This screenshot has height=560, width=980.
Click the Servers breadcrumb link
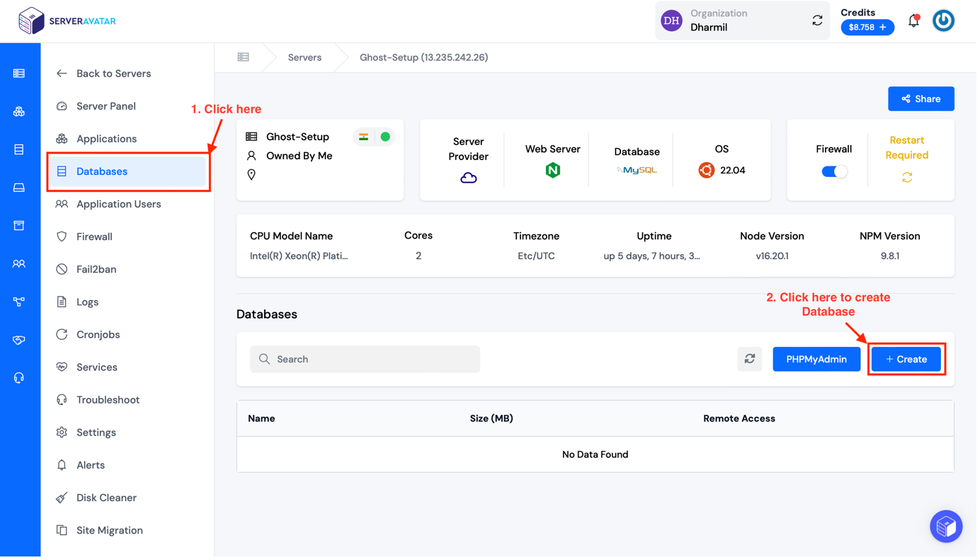point(306,57)
